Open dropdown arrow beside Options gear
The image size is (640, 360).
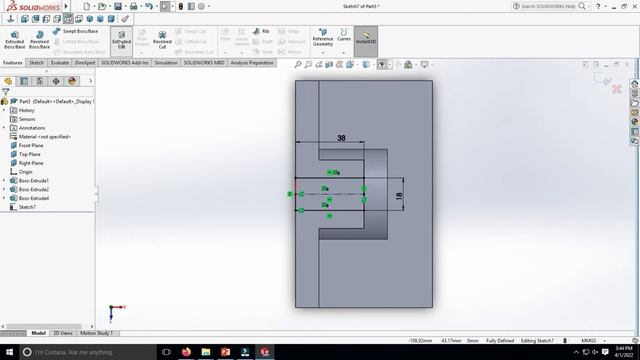pyautogui.click(x=209, y=6)
